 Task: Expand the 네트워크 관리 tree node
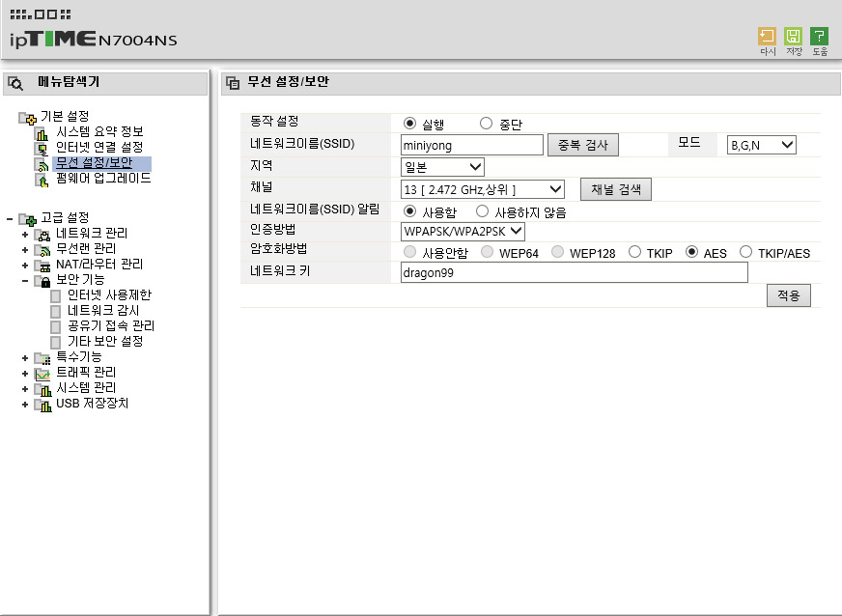25,235
